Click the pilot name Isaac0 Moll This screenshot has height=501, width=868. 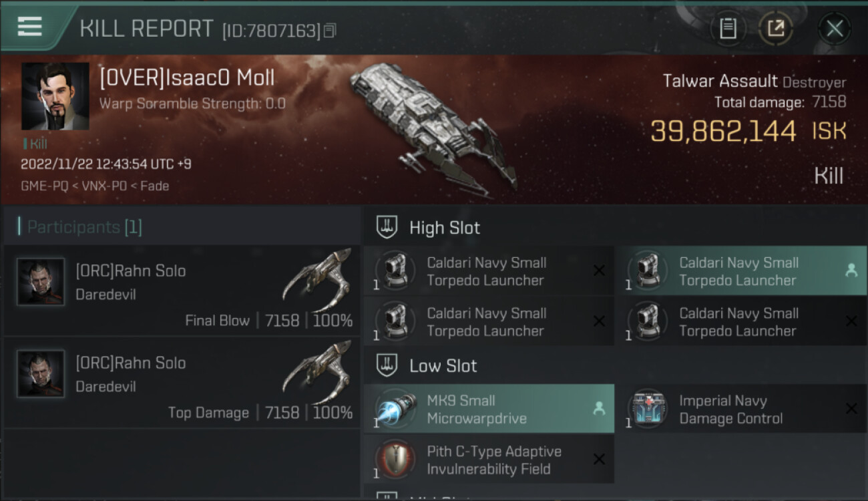(187, 78)
